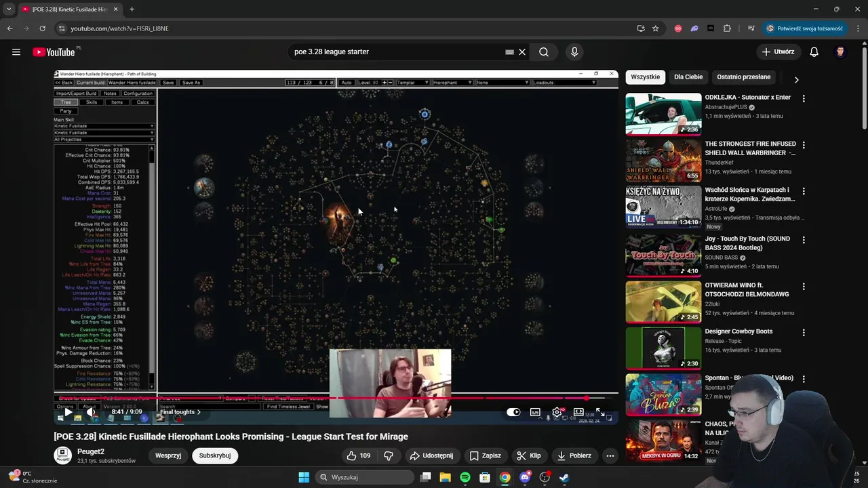Viewport: 868px width, 488px height.
Task: Open a new browser tab
Action: pyautogui.click(x=132, y=9)
